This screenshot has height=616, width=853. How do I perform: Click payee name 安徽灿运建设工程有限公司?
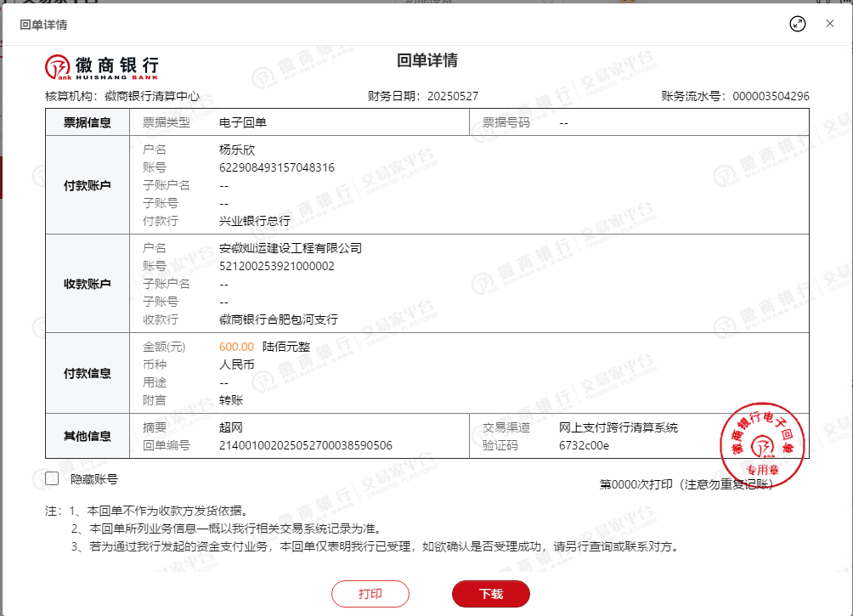point(290,248)
